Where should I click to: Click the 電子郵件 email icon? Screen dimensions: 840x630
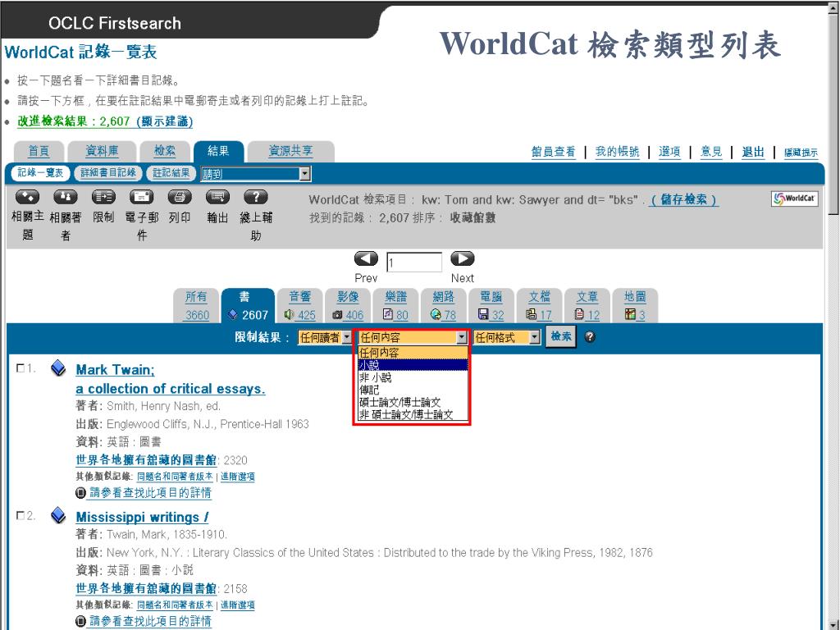point(141,197)
